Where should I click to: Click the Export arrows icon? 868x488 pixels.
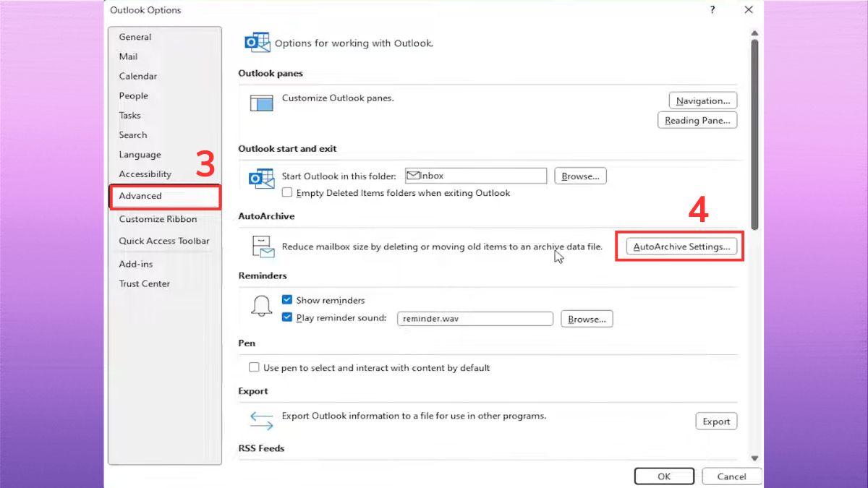click(261, 420)
